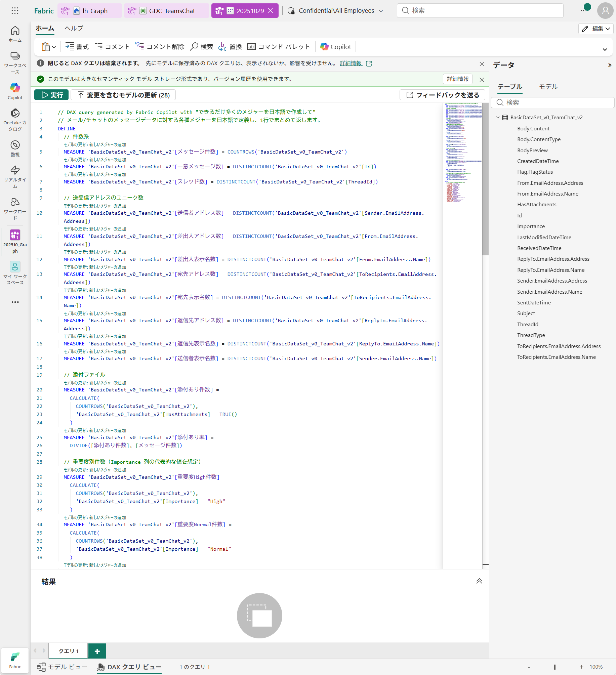Click the Fabric brand link in header

(44, 11)
